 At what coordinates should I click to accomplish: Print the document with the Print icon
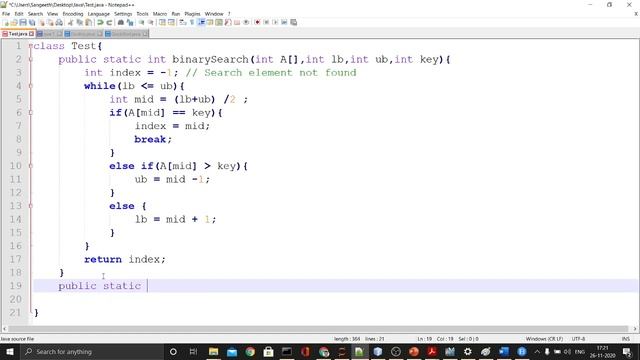point(59,22)
